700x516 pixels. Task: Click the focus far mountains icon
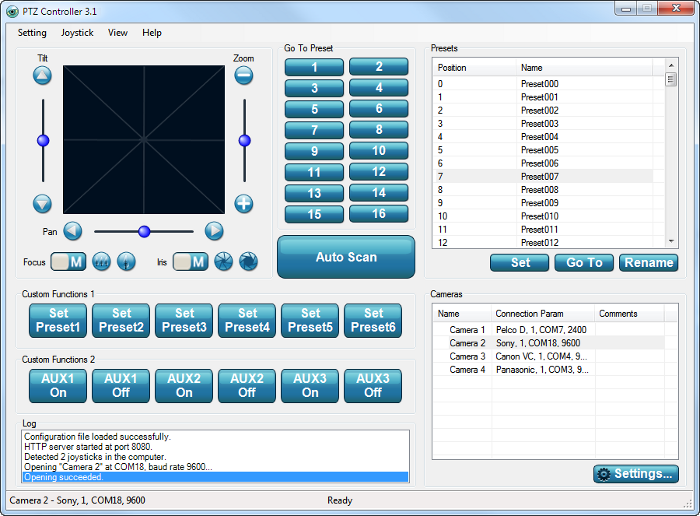pyautogui.click(x=101, y=262)
